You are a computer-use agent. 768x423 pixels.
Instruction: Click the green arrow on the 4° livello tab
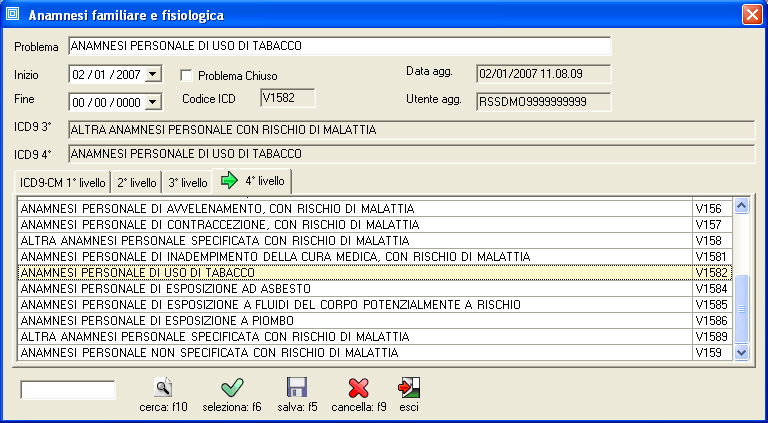tap(229, 182)
